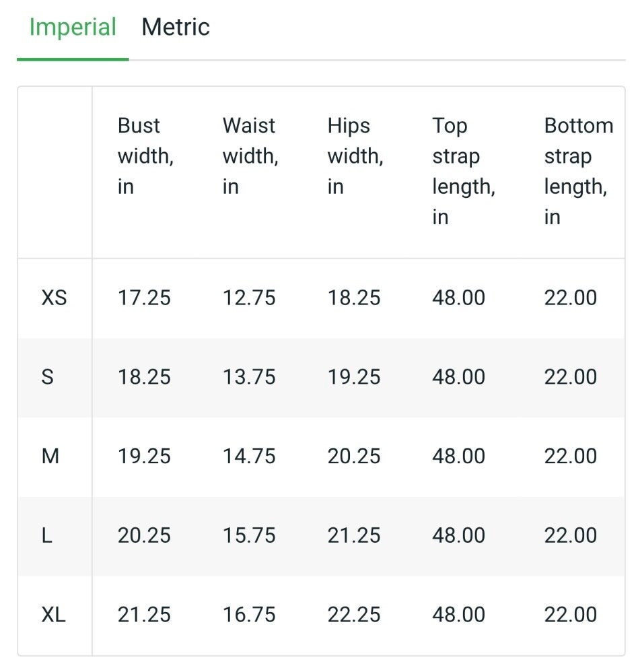
Task: Click the M hips value 20.25
Action: 354,457
